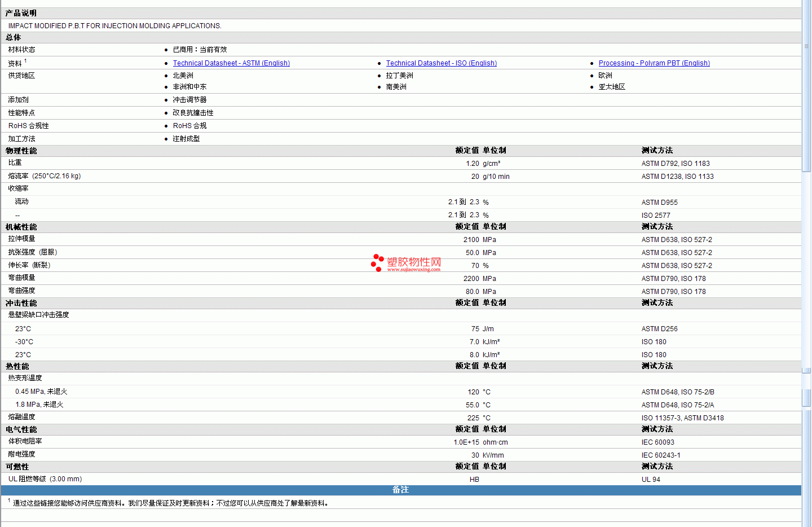Select the 可燃性 section header
812x527 pixels.
click(x=17, y=467)
